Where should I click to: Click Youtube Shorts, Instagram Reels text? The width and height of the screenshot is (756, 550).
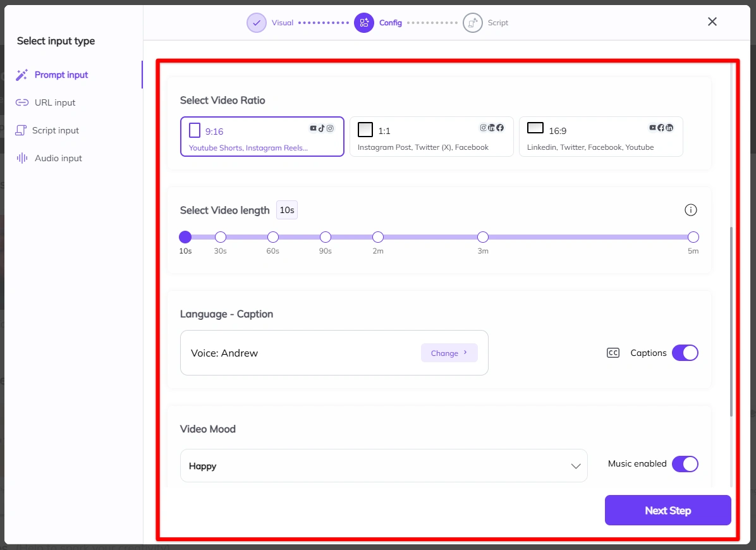248,148
